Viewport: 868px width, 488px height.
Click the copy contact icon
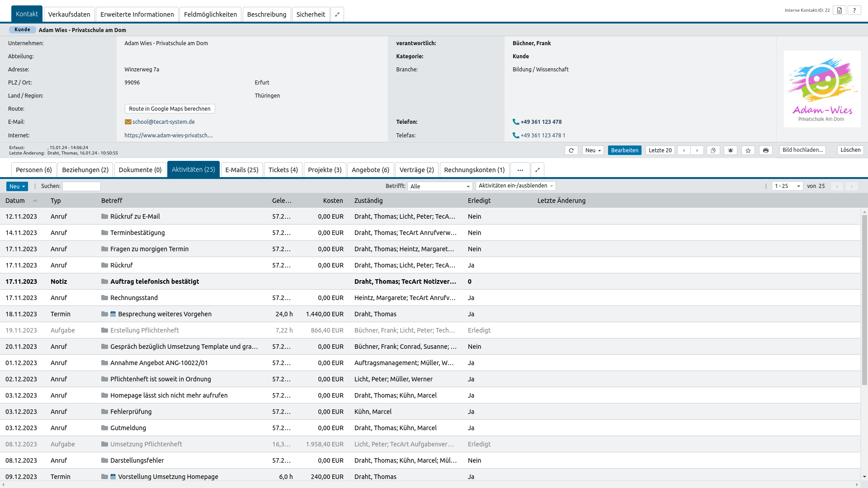(713, 150)
